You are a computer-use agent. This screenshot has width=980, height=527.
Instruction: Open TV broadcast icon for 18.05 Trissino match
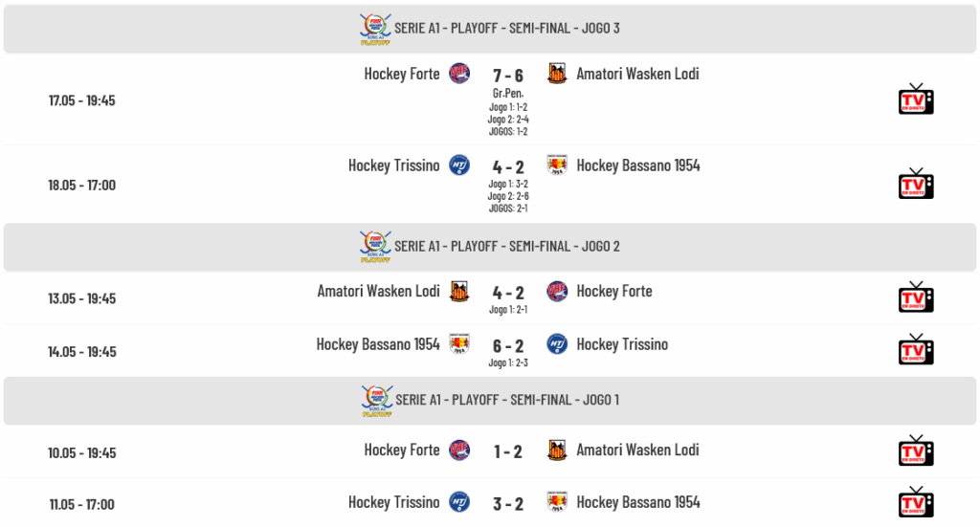(x=916, y=184)
